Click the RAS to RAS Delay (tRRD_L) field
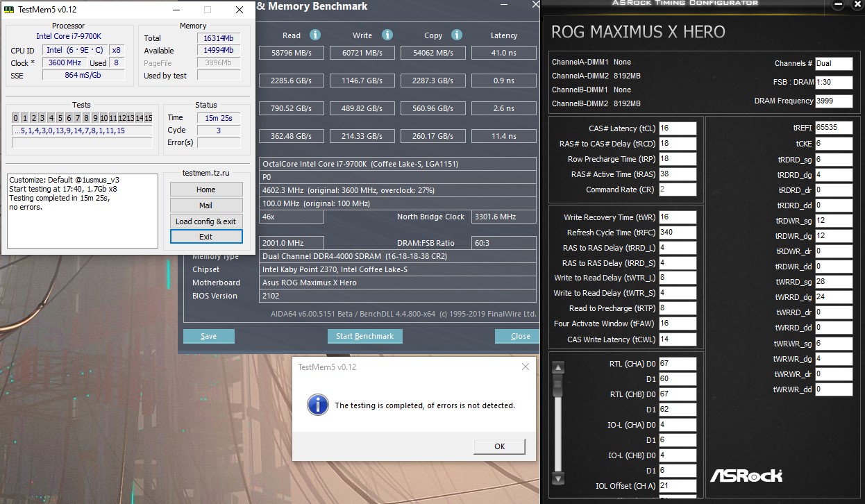 click(678, 248)
